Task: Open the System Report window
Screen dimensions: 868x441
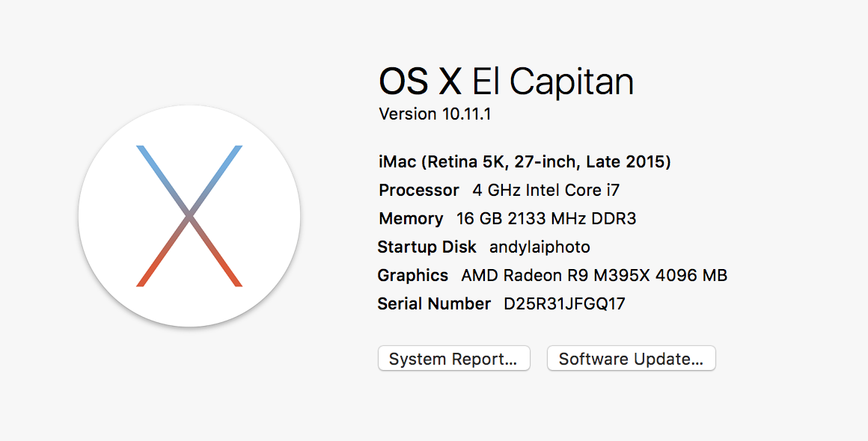Action: click(x=454, y=359)
